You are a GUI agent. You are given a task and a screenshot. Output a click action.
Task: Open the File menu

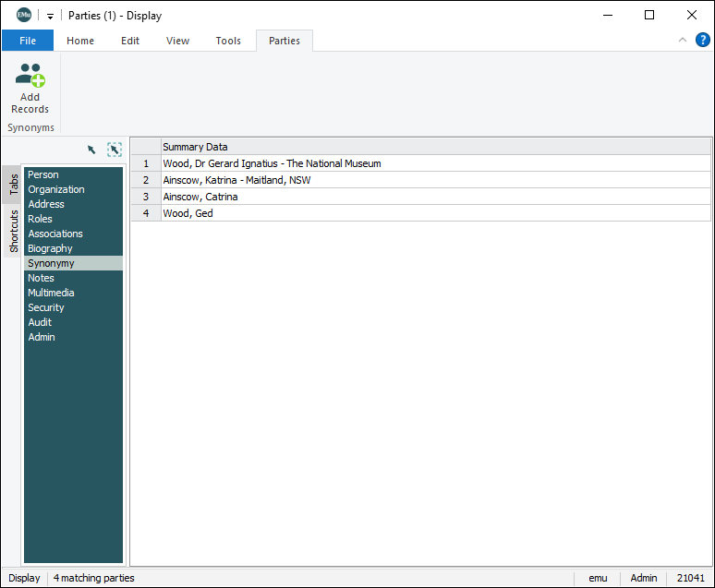(x=28, y=41)
